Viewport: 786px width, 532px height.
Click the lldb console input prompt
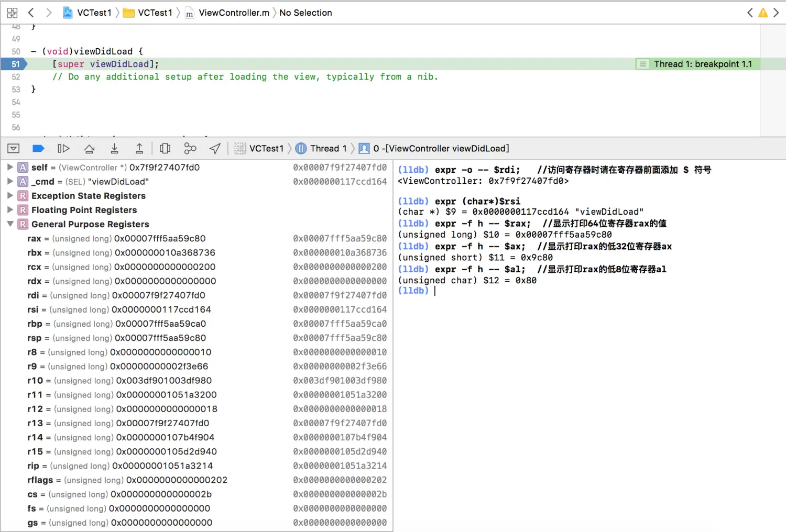(x=435, y=291)
